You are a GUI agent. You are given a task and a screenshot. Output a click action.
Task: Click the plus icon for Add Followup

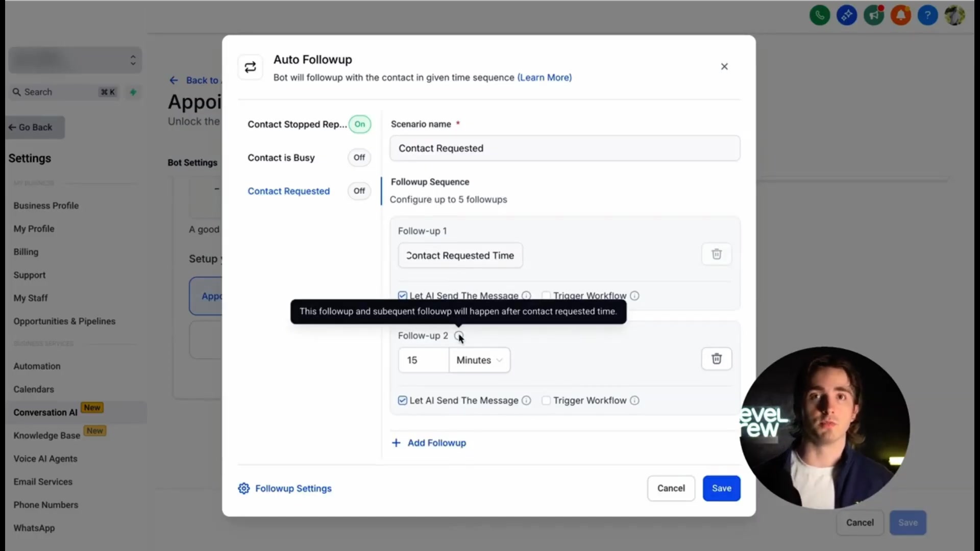point(396,443)
